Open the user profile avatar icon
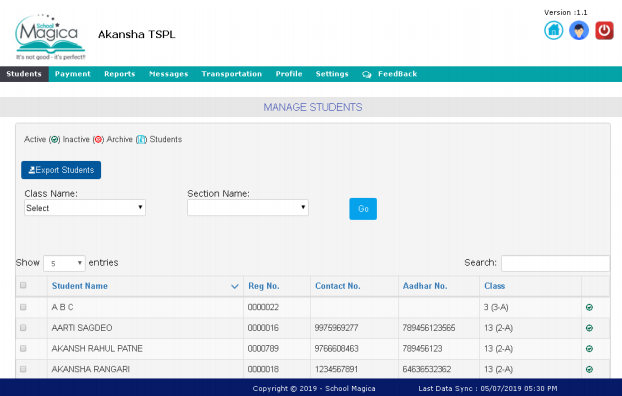 579,31
